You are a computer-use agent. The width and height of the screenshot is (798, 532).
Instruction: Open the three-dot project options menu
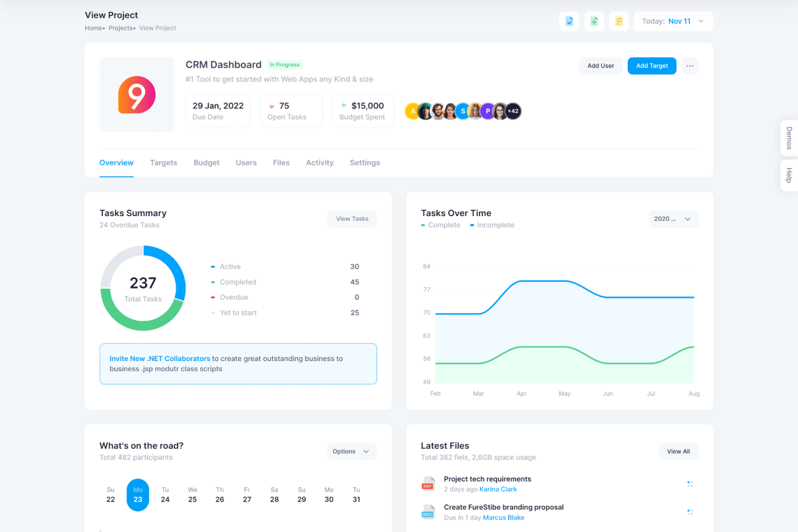690,66
